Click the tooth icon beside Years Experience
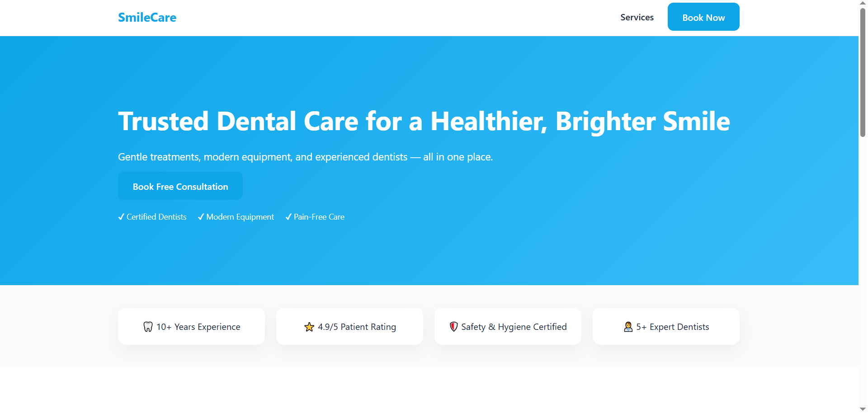 [148, 327]
